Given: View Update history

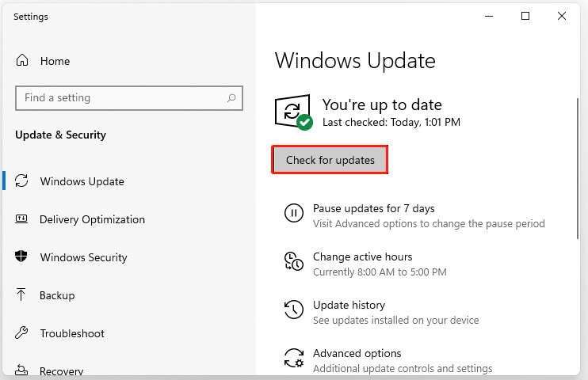Looking at the screenshot, I should click(349, 305).
